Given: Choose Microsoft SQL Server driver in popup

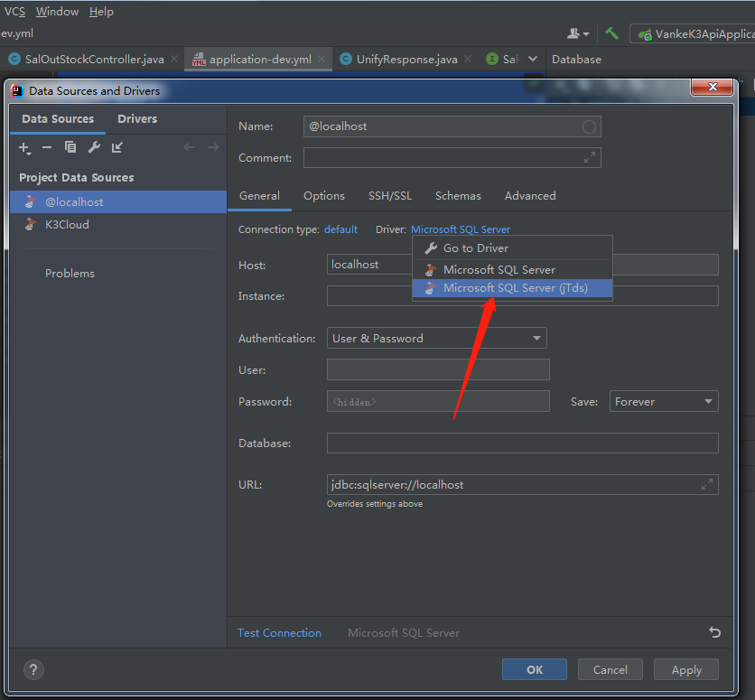Looking at the screenshot, I should 512,269.
